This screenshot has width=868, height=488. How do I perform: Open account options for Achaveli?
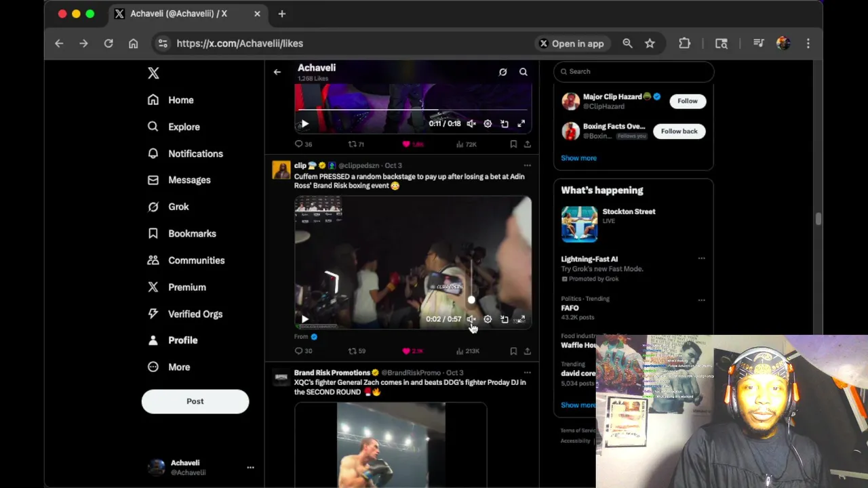click(250, 468)
